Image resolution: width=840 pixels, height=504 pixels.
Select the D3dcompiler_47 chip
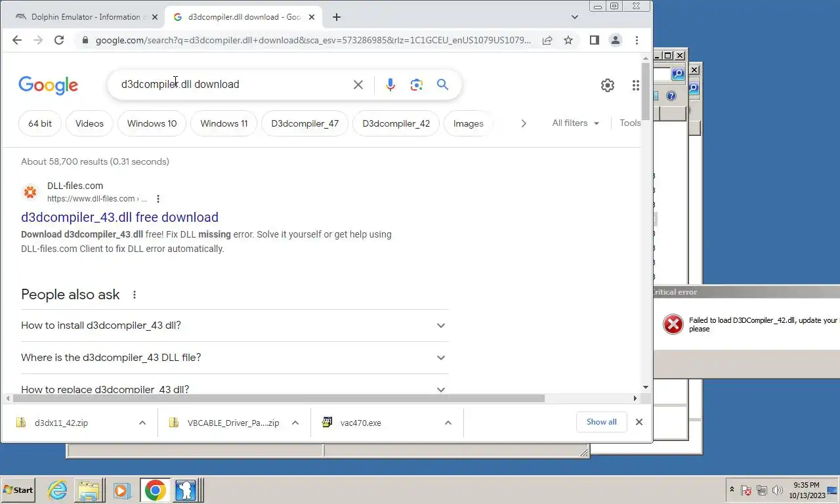(x=304, y=123)
